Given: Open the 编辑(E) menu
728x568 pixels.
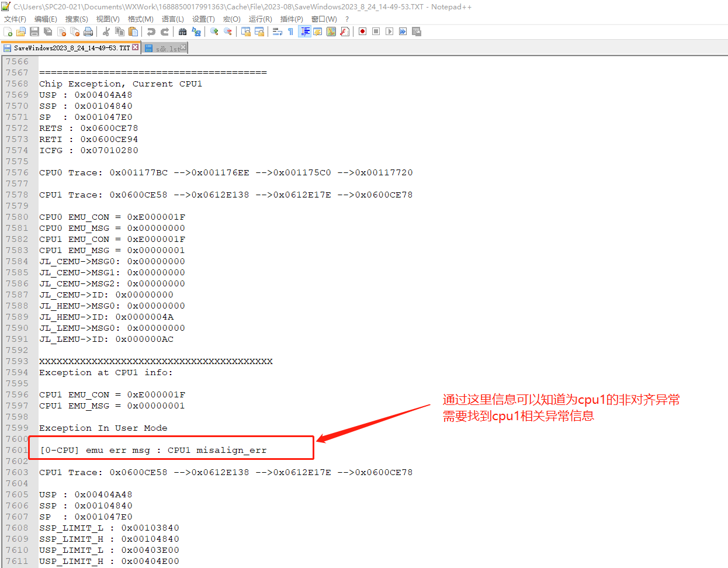Looking at the screenshot, I should coord(46,19).
